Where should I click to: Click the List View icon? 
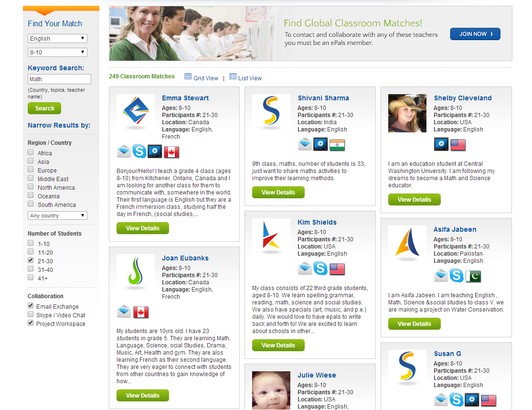[x=233, y=77]
